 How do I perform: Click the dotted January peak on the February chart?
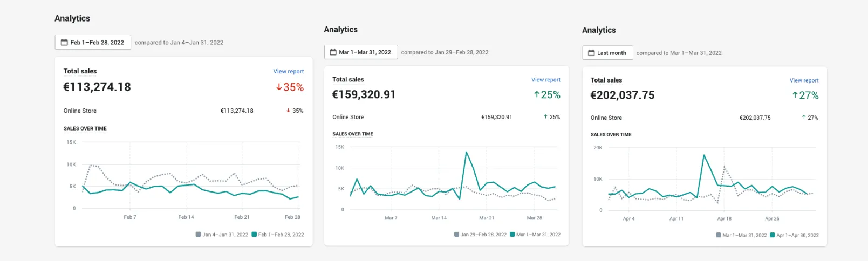(x=92, y=166)
